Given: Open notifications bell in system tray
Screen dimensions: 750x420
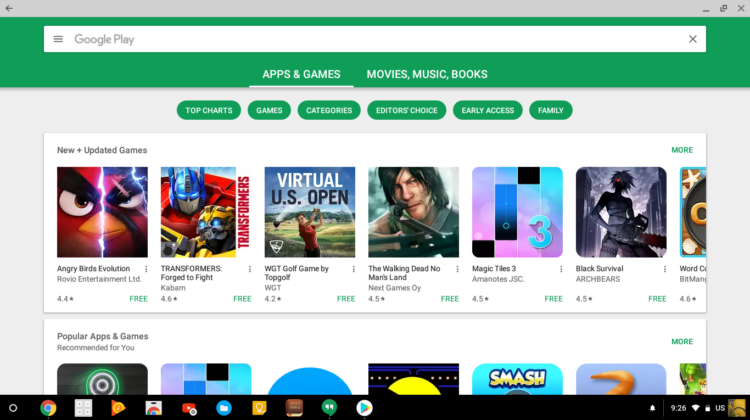Looking at the screenshot, I should click(x=653, y=408).
